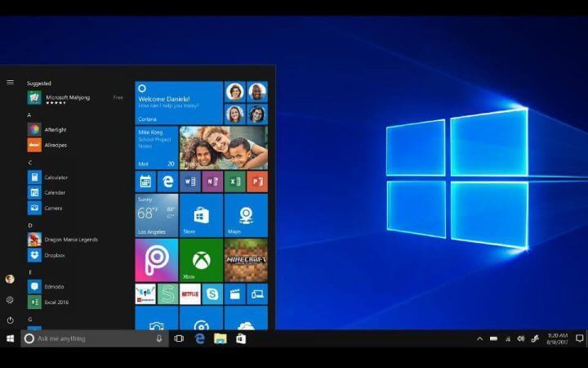This screenshot has height=368, width=588.
Task: Open the Microsoft Store tile
Action: tap(201, 215)
